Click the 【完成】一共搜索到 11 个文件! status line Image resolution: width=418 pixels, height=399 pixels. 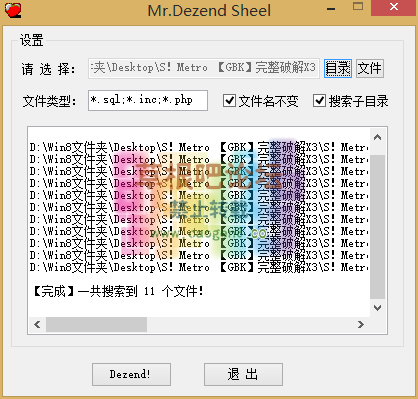[118, 291]
